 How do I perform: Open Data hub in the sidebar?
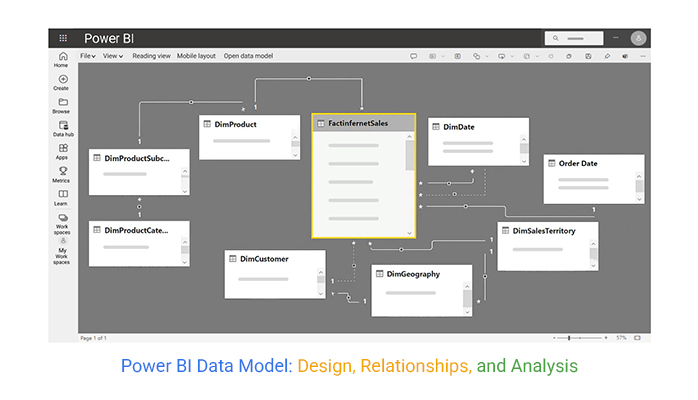tap(63, 129)
